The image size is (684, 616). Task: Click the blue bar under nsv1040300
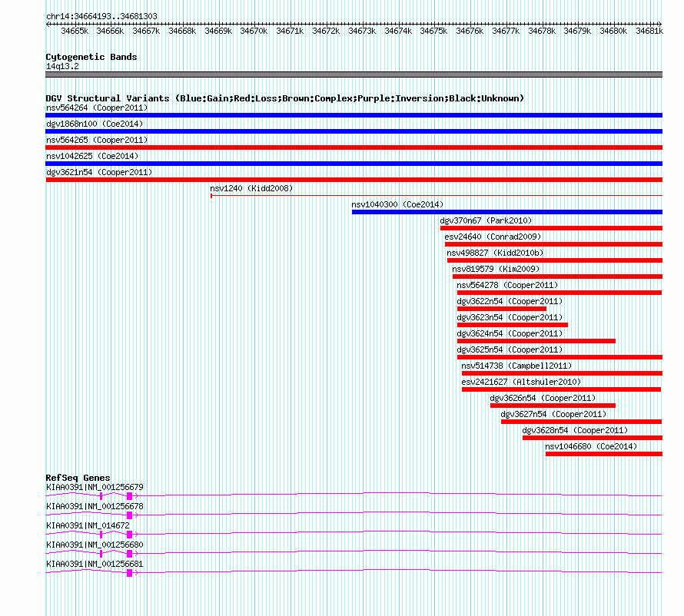pos(507,212)
